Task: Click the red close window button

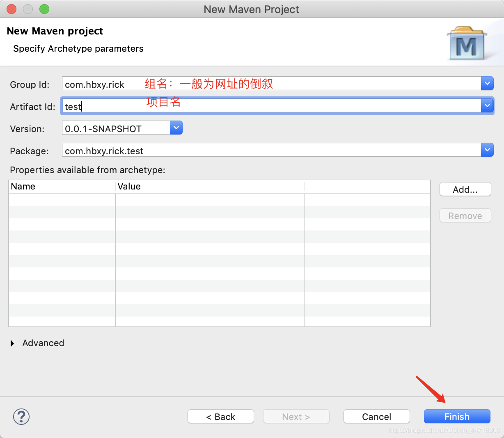Action: click(x=11, y=9)
